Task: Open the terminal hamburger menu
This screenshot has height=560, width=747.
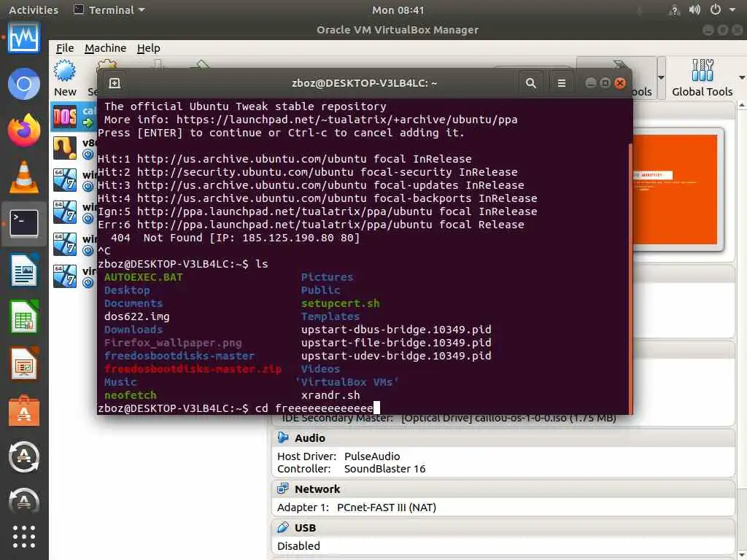Action: (x=562, y=83)
